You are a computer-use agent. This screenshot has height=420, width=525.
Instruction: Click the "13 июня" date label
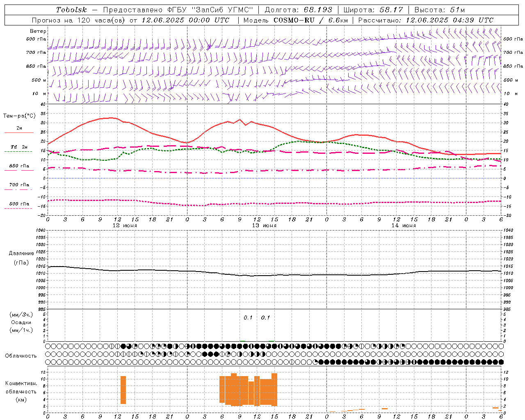point(264,226)
